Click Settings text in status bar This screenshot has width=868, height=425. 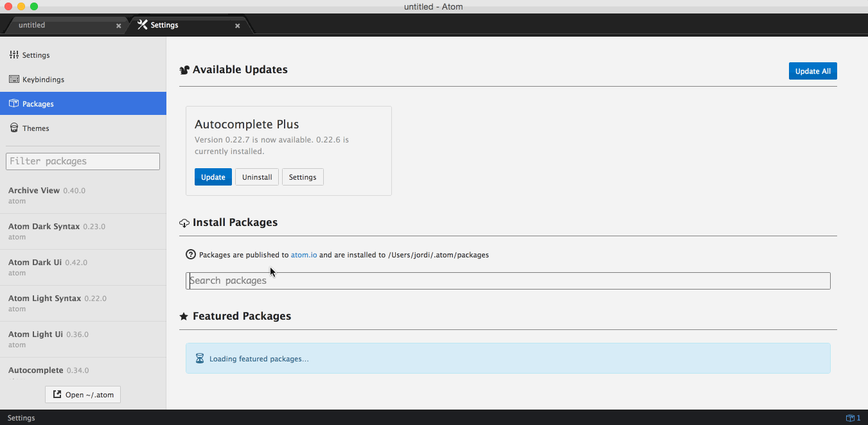pos(21,418)
